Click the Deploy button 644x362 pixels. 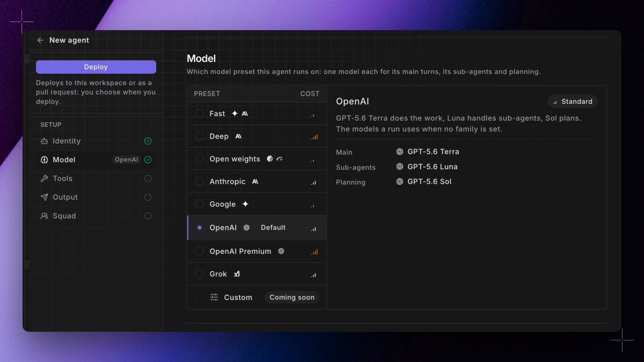[x=96, y=67]
